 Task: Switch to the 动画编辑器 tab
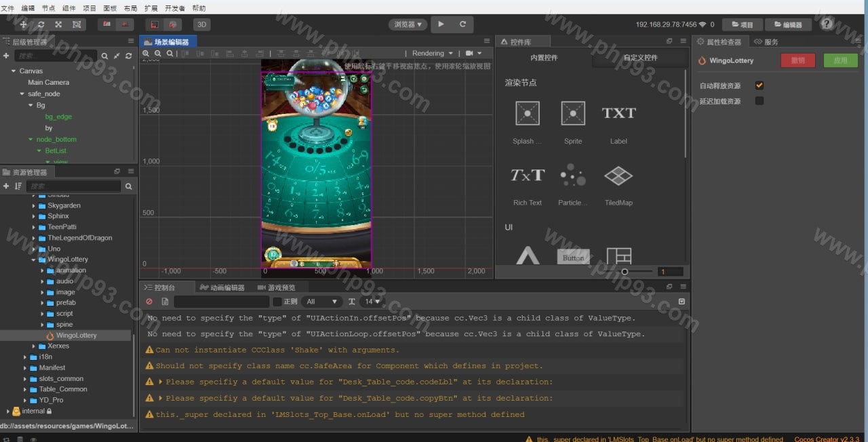pos(222,287)
